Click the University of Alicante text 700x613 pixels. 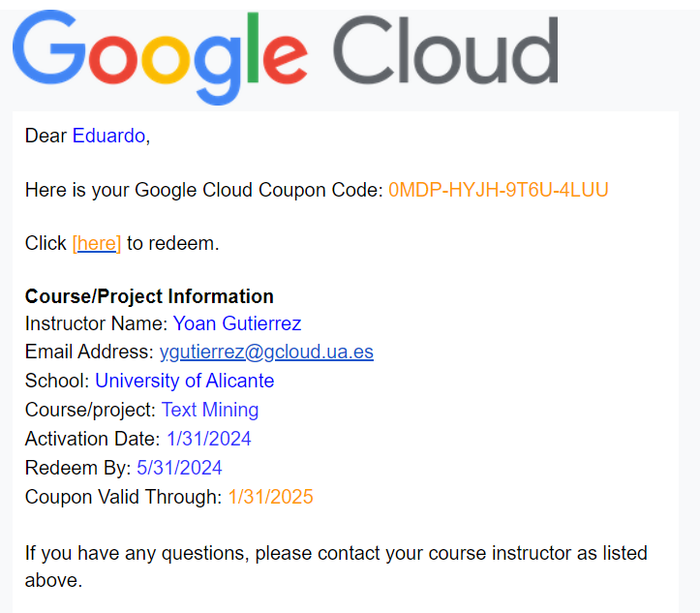click(184, 381)
